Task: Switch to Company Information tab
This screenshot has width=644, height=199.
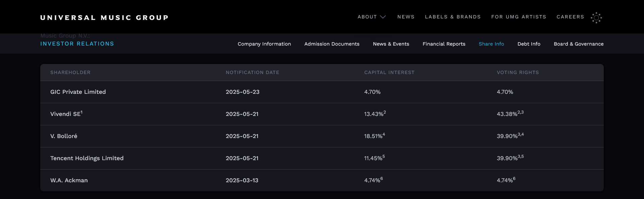Action: (264, 44)
